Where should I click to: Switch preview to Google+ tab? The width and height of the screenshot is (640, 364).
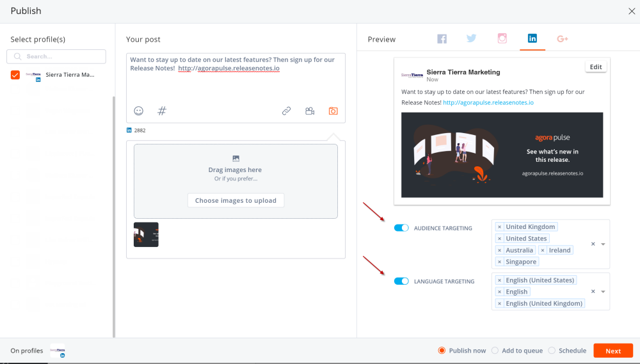click(563, 39)
